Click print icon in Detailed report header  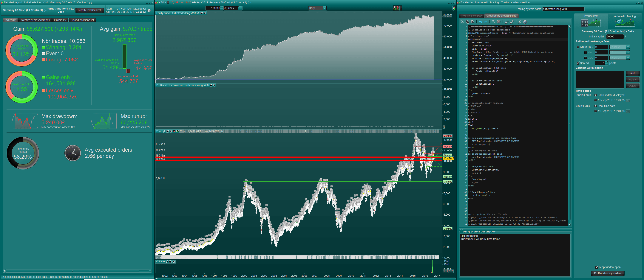pyautogui.click(x=149, y=10)
